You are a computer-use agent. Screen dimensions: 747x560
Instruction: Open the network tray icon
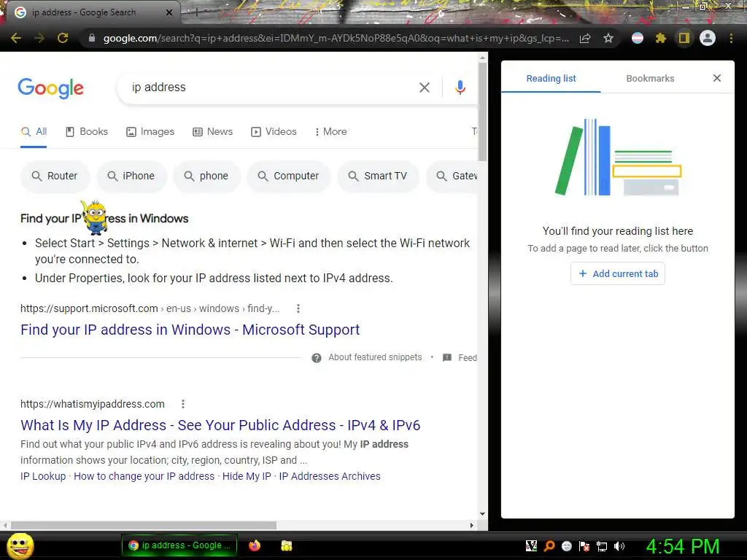(x=602, y=546)
